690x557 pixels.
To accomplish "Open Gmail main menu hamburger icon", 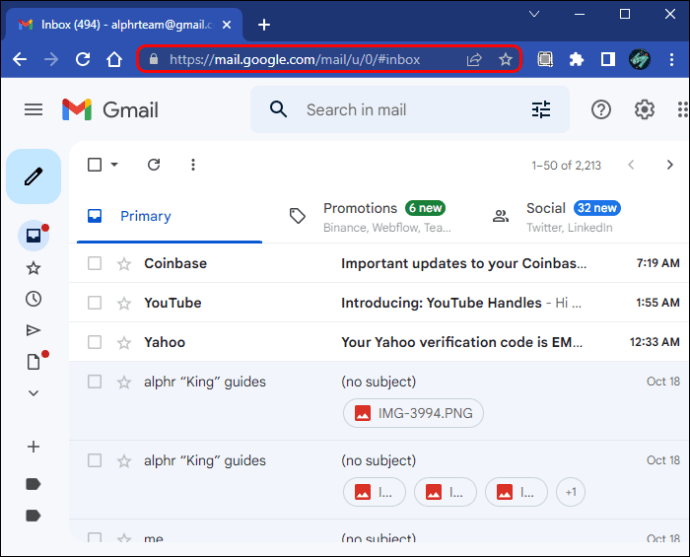I will 33,110.
